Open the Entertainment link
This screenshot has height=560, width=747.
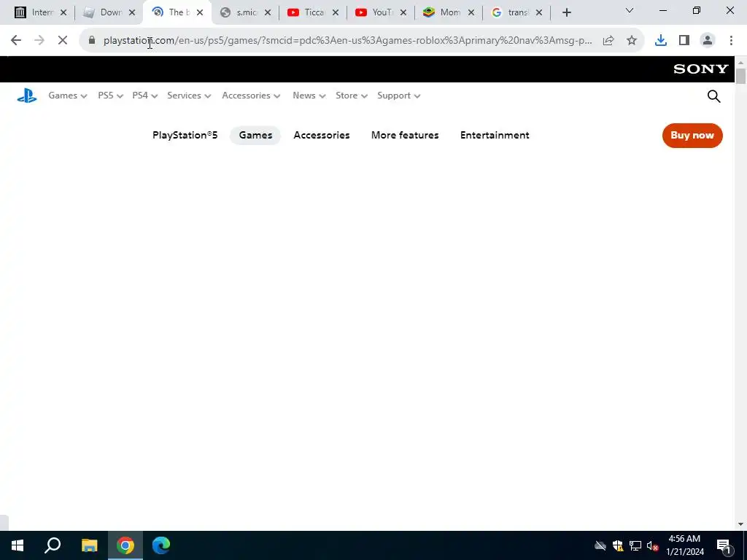[x=495, y=135]
